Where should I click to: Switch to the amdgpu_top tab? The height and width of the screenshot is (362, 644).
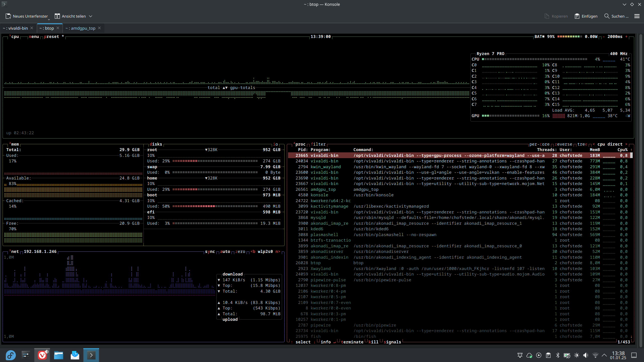point(80,28)
